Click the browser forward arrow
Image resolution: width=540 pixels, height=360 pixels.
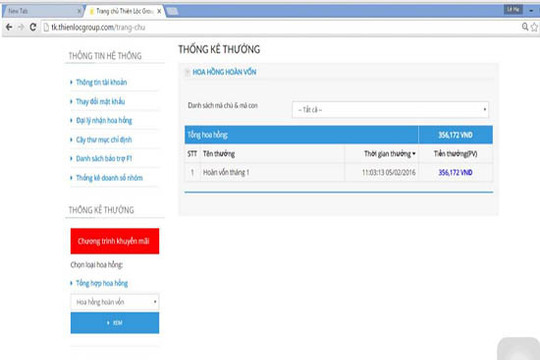click(21, 27)
